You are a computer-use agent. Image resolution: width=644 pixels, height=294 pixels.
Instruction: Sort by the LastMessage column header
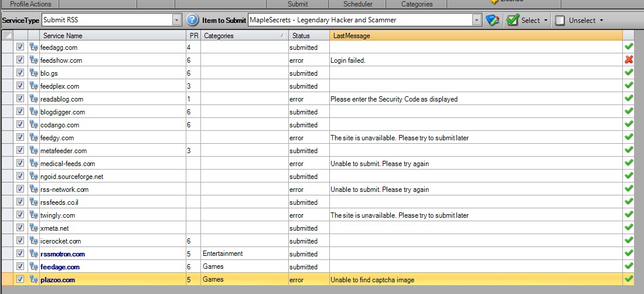[476, 36]
